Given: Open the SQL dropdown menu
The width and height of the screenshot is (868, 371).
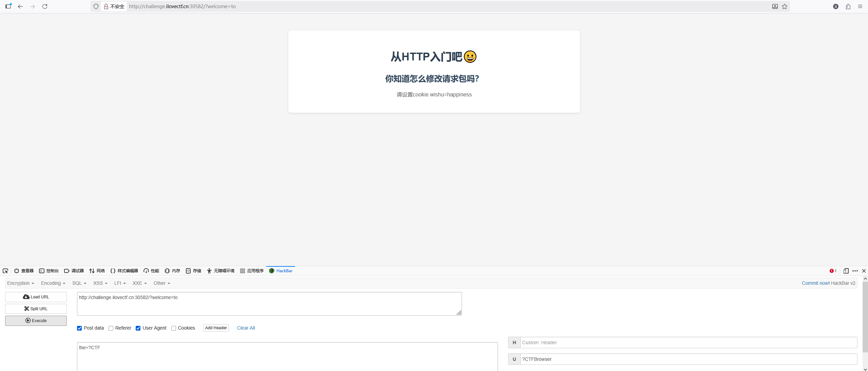Looking at the screenshot, I should [x=79, y=283].
